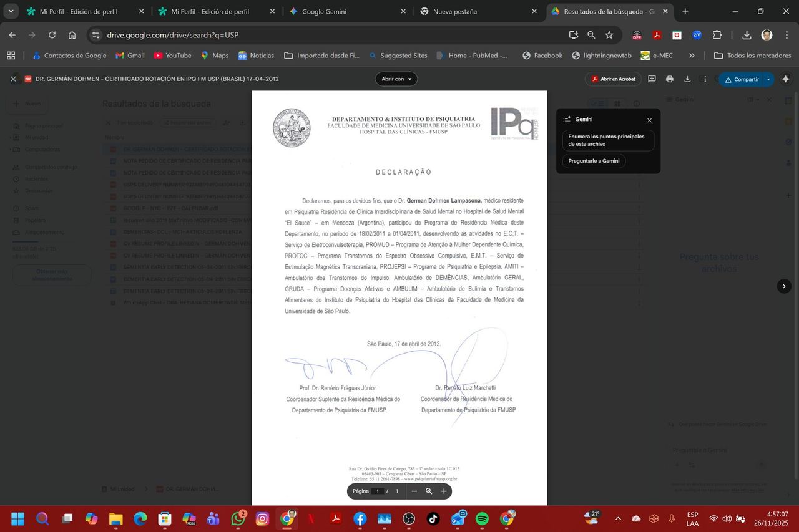Screen dimensions: 799x532
Task: Open more actions three-dot menu
Action: click(x=705, y=79)
